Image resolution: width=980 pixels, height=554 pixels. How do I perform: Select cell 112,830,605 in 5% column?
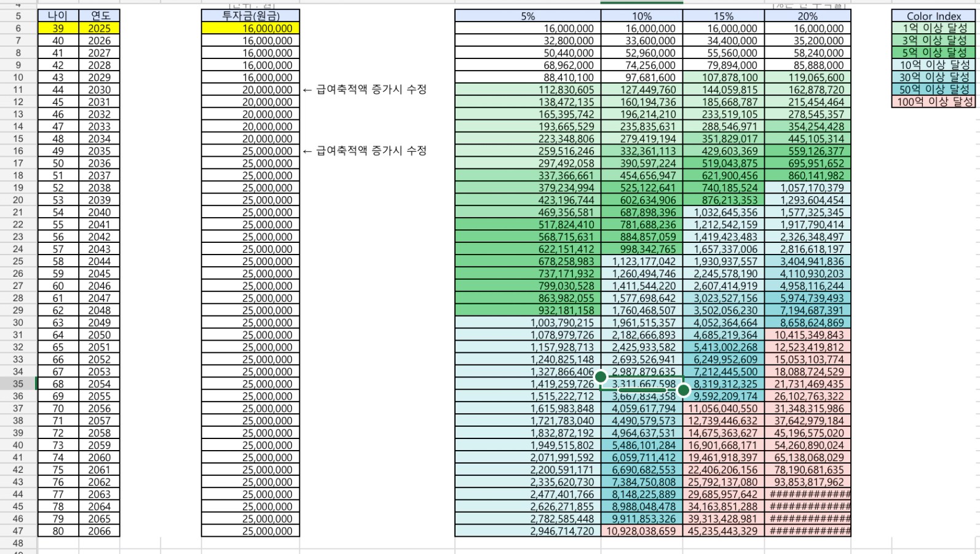click(x=528, y=90)
